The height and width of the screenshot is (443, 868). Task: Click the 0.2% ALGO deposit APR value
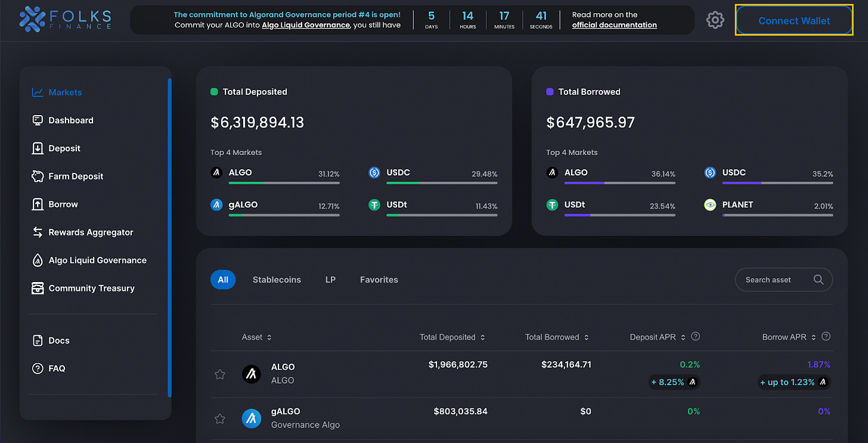coord(690,364)
